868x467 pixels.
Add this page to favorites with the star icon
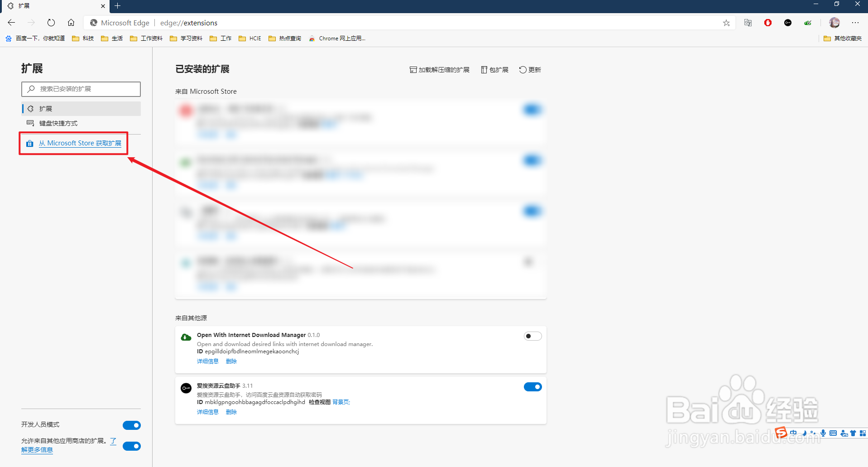(726, 23)
